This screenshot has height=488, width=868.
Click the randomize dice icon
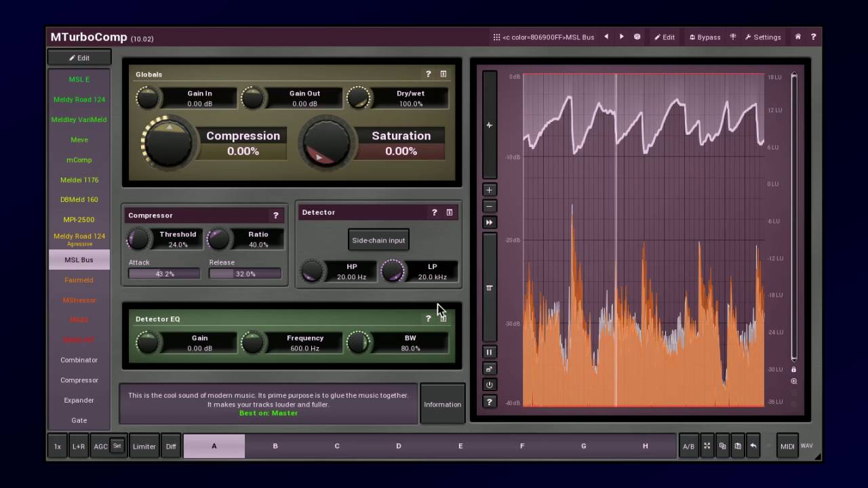pos(637,37)
